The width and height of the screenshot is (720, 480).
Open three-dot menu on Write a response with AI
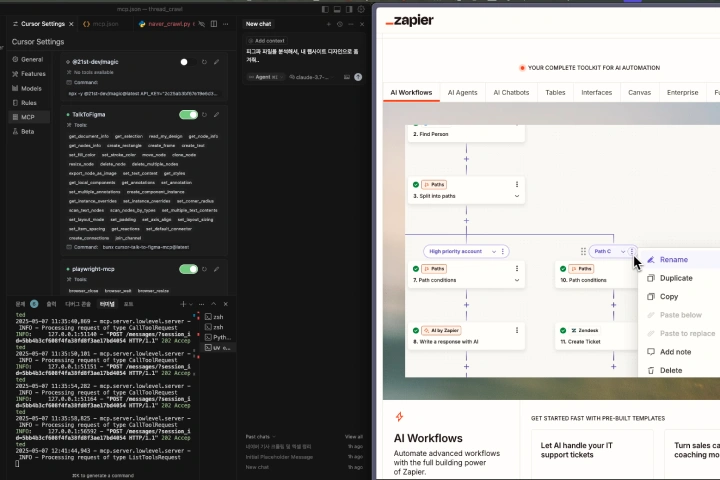(x=517, y=330)
